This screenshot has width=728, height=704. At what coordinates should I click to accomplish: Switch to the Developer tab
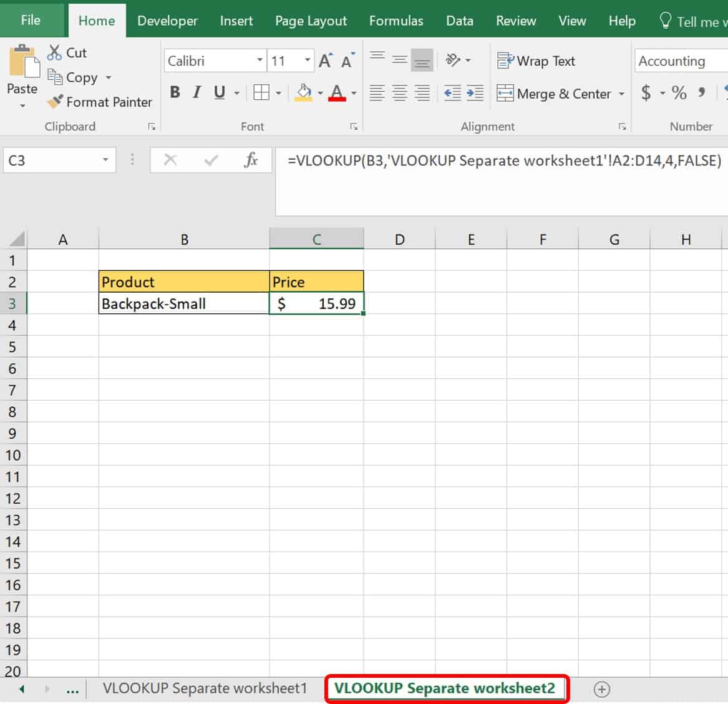pos(168,21)
